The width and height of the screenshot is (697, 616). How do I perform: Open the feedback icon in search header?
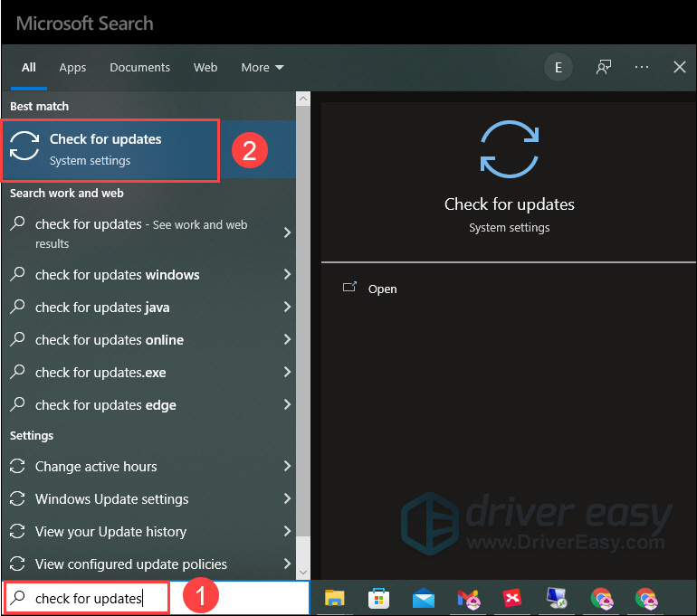[603, 68]
